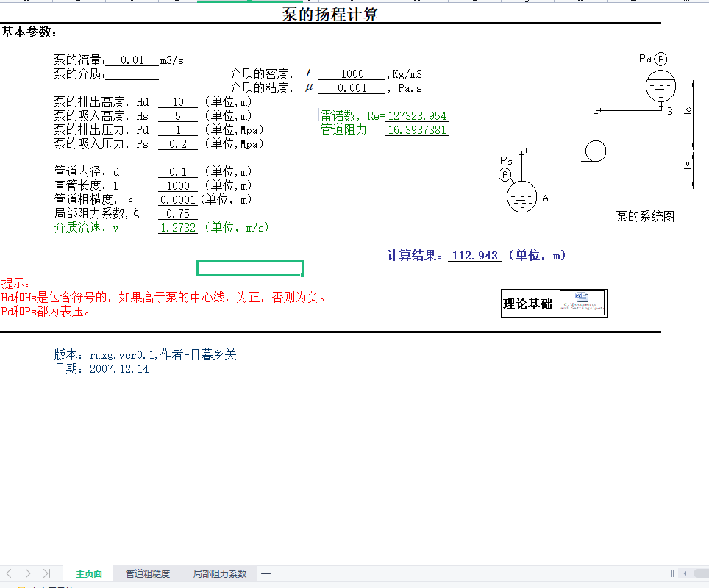Click the Reynolds number value 127323.954

417,116
